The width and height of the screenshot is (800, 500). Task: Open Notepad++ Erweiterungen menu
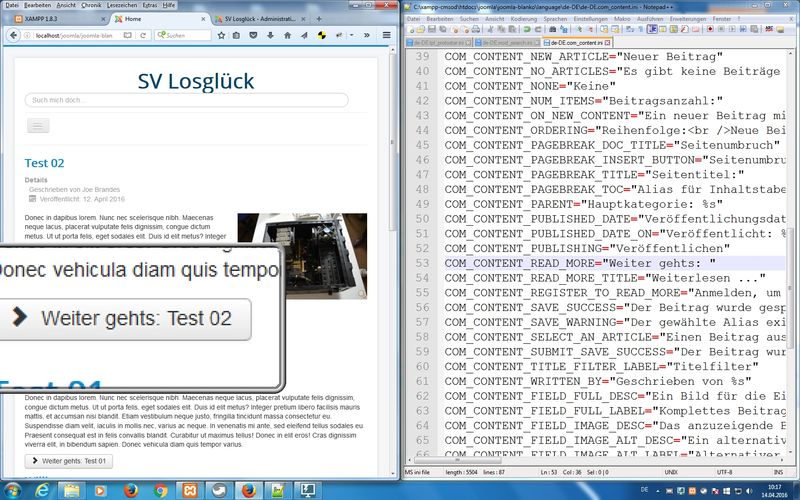(x=688, y=19)
